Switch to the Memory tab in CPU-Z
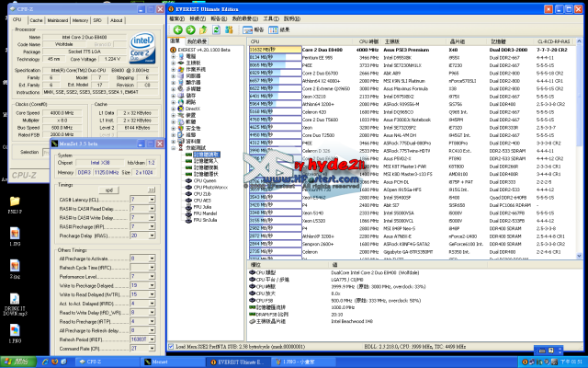The height and width of the screenshot is (368, 588). coord(80,20)
